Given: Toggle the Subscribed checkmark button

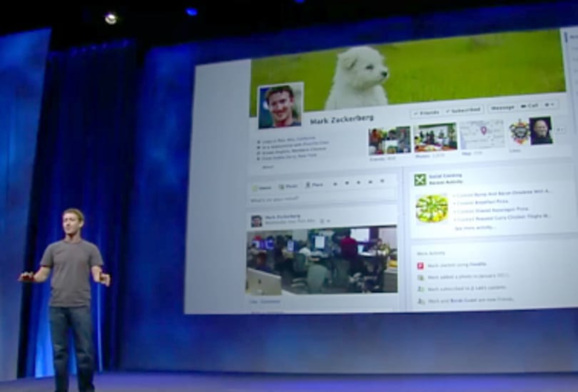Looking at the screenshot, I should point(463,110).
